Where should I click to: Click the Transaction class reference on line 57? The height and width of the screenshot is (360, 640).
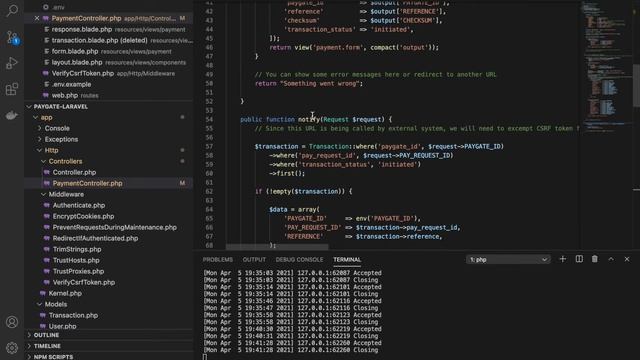click(328, 147)
